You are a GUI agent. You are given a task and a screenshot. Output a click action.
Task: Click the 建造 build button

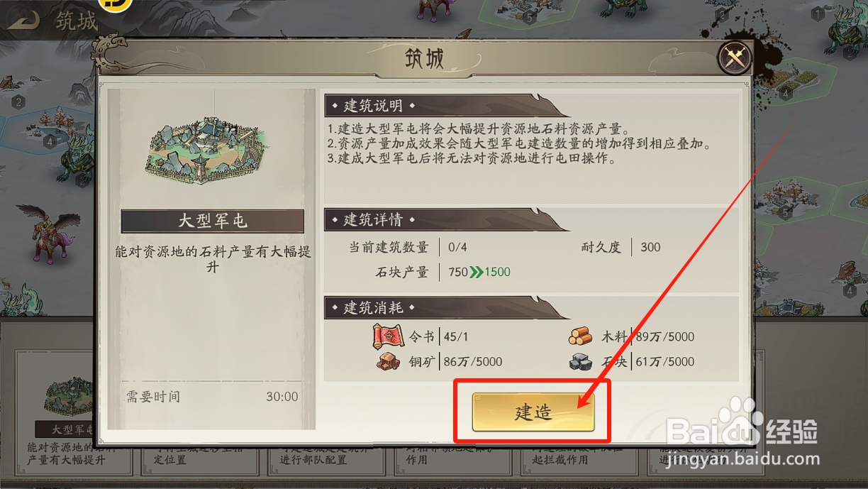pos(533,412)
